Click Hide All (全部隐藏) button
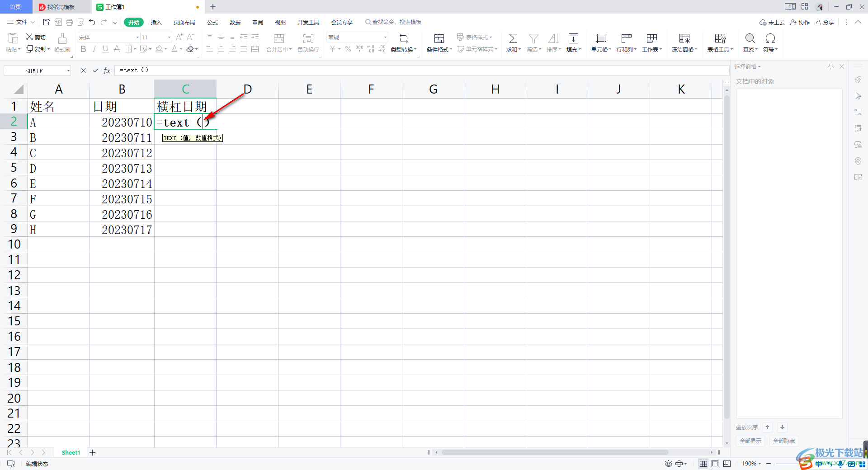Viewport: 868px width, 470px height. (x=784, y=441)
